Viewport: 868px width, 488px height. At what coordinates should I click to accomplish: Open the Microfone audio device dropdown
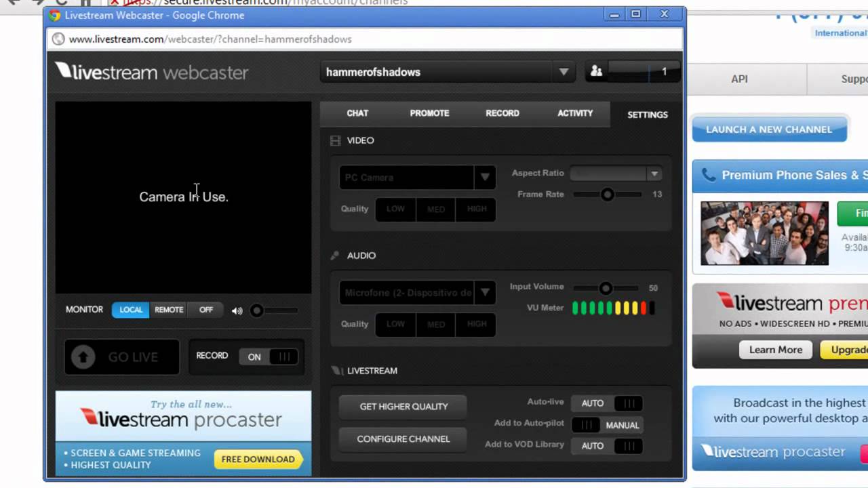click(x=417, y=293)
